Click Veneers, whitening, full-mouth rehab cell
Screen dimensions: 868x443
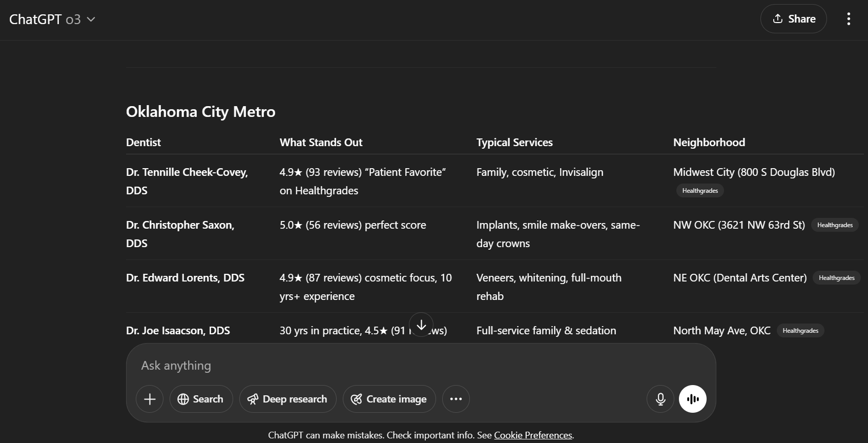coord(549,287)
